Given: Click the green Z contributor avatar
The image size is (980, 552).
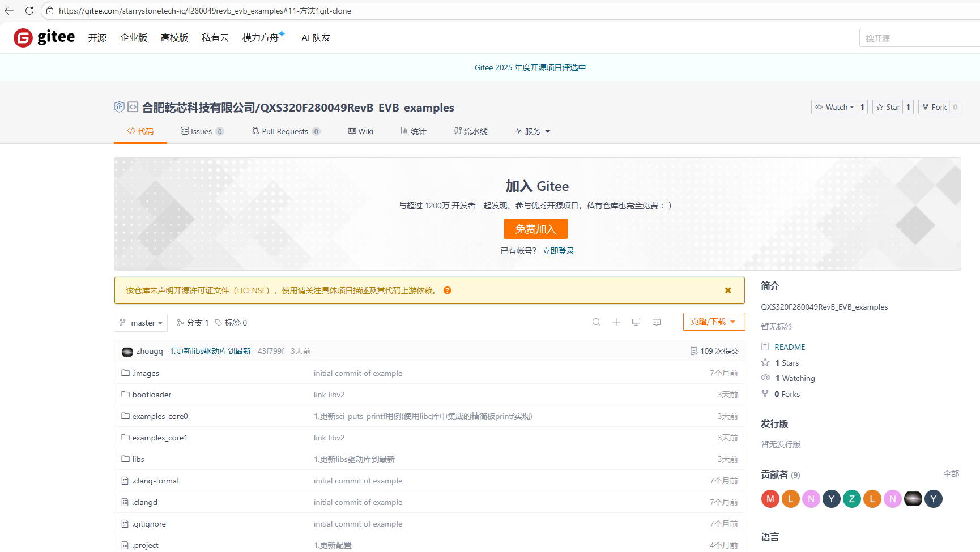Looking at the screenshot, I should (852, 499).
